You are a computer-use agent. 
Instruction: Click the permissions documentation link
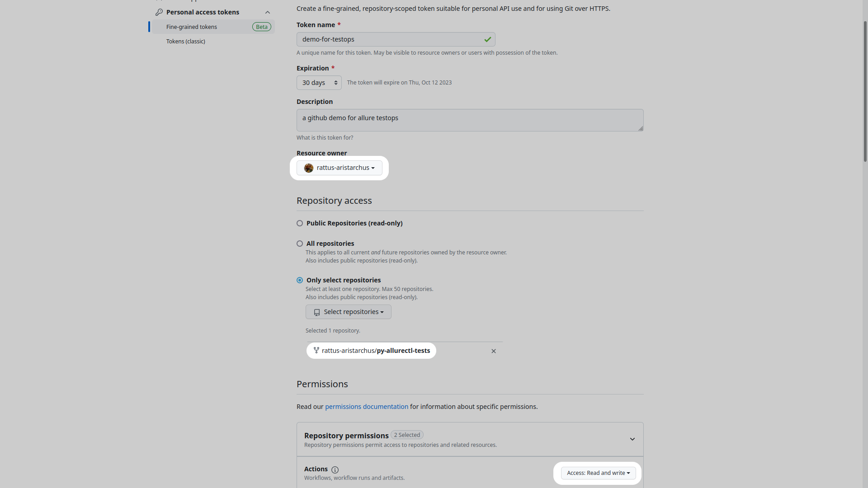tap(366, 406)
